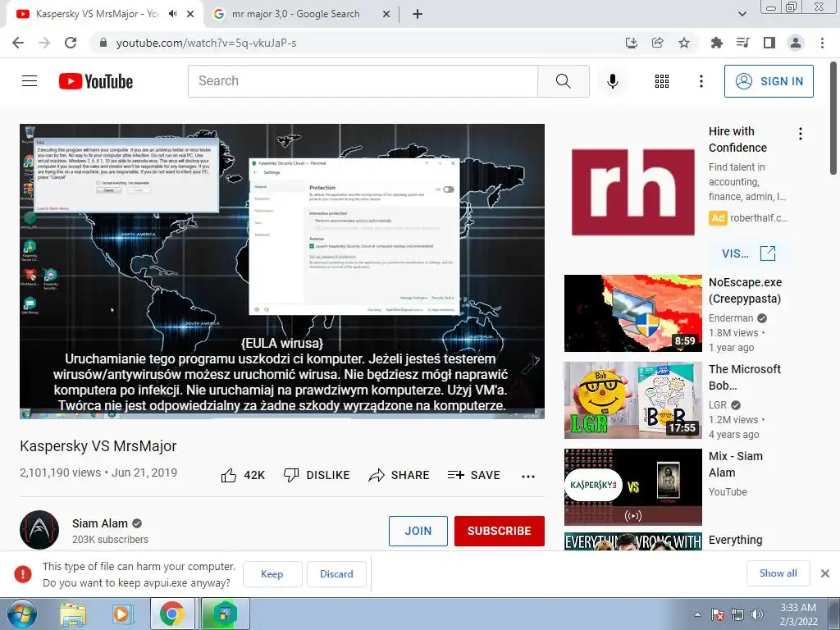Click SAVE to add to playlist

pos(474,475)
